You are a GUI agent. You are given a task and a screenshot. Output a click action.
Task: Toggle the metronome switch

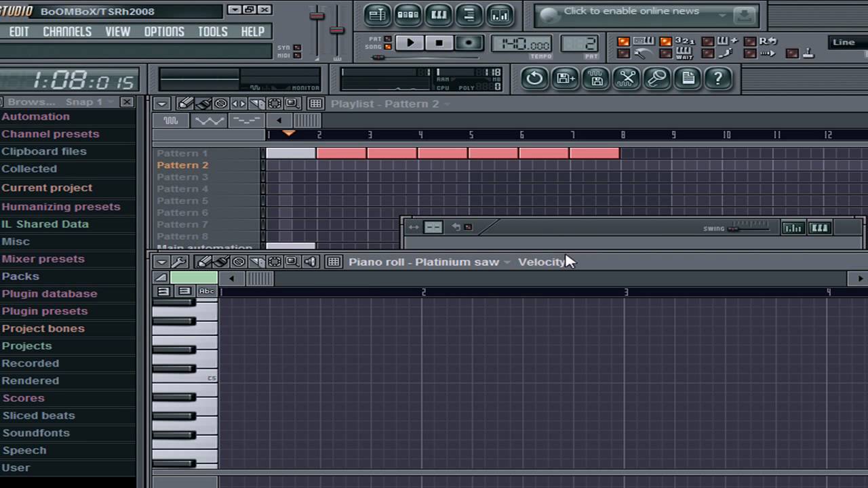pos(623,54)
